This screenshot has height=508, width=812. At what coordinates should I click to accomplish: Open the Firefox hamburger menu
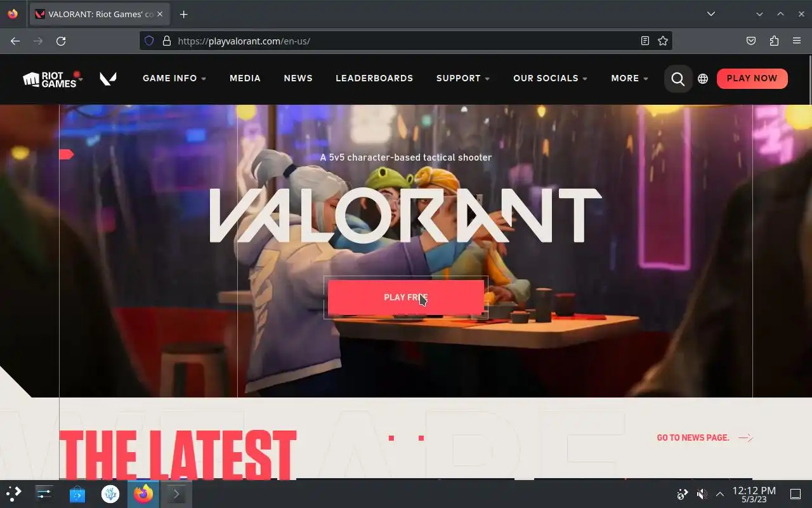point(797,41)
